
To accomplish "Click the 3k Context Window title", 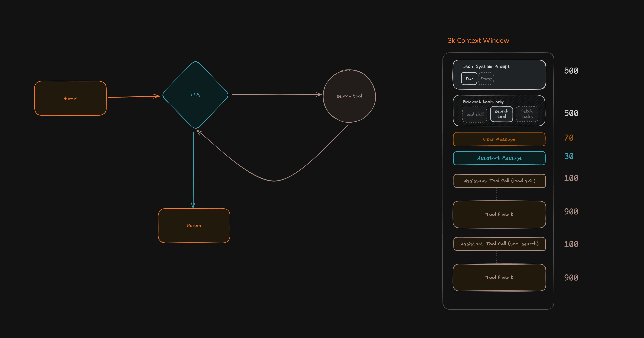I will pyautogui.click(x=478, y=41).
